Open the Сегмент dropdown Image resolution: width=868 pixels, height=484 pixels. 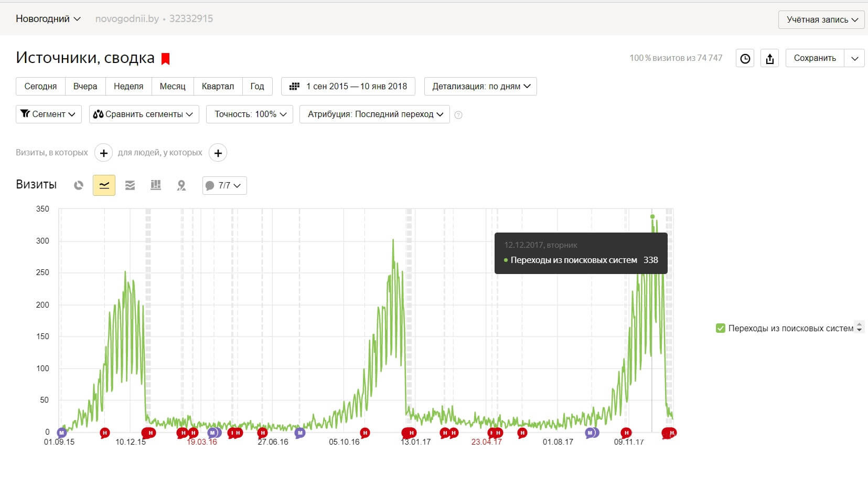49,114
